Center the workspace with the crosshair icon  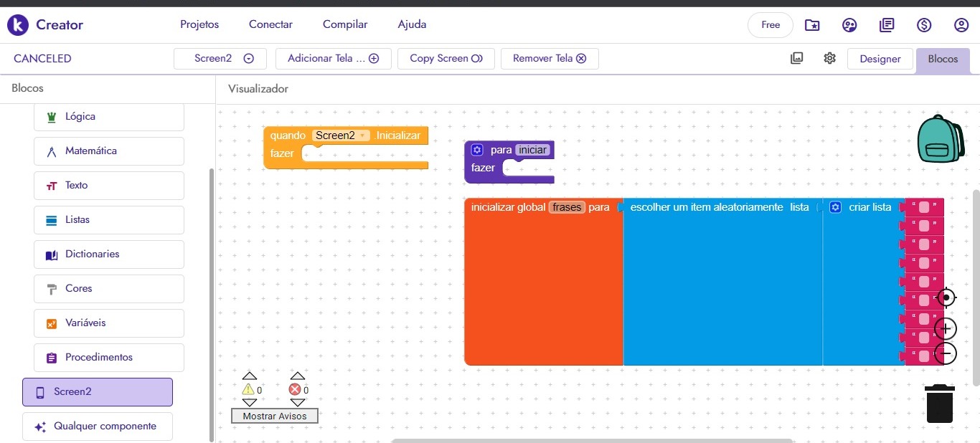(946, 297)
